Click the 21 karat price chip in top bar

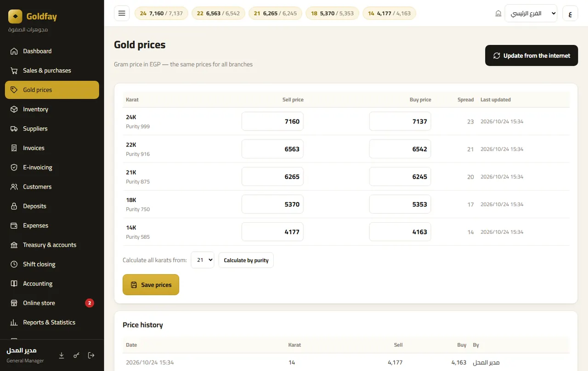[275, 13]
